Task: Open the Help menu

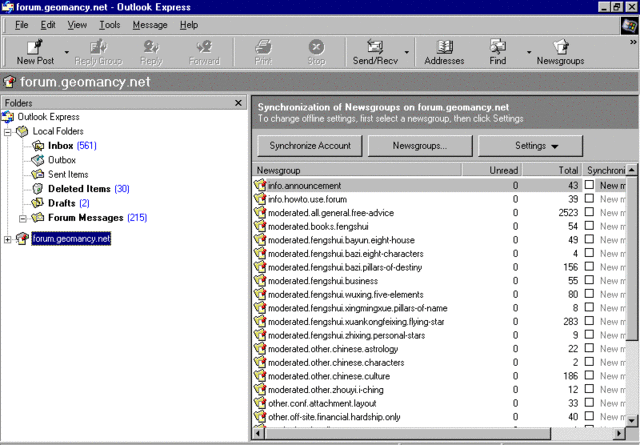Action: 189,25
